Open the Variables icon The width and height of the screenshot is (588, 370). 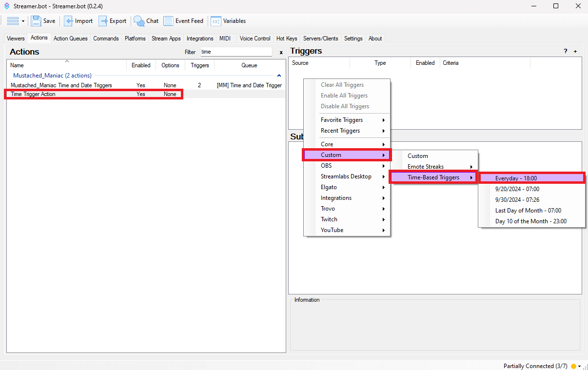pos(216,21)
